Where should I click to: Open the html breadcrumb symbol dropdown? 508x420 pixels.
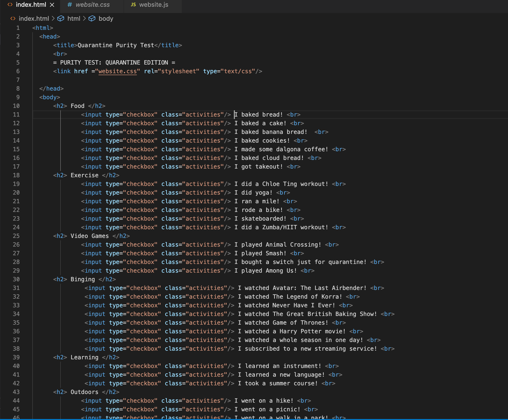74,19
